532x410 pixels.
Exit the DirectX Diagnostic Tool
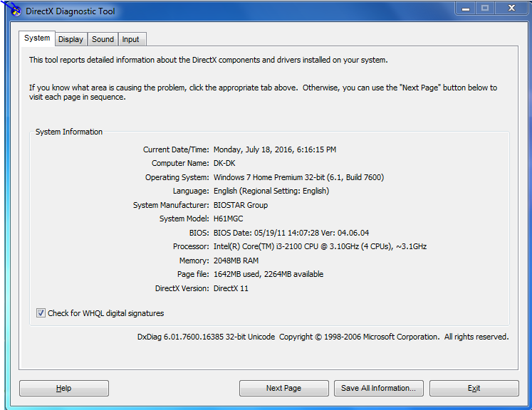[474, 388]
